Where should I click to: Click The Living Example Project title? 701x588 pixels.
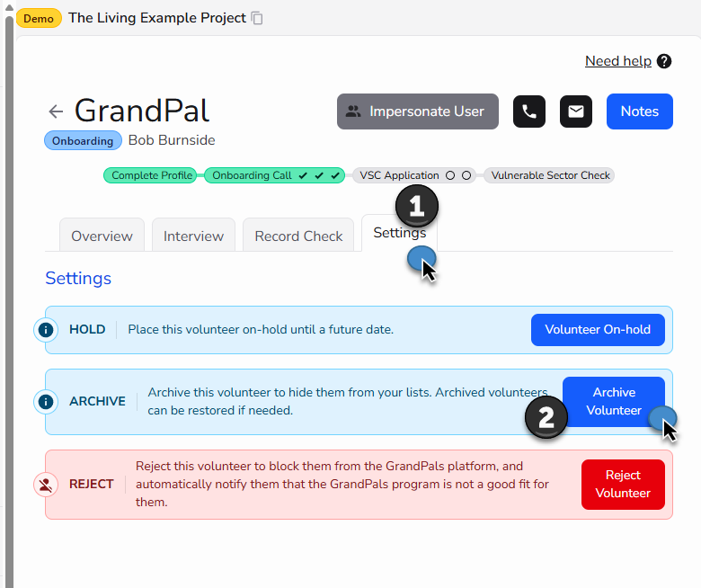click(x=157, y=18)
